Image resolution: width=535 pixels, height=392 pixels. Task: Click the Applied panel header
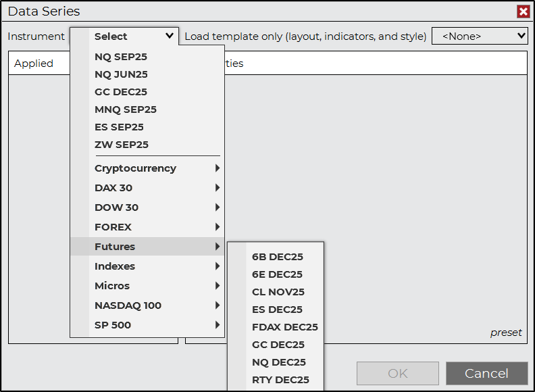(34, 63)
